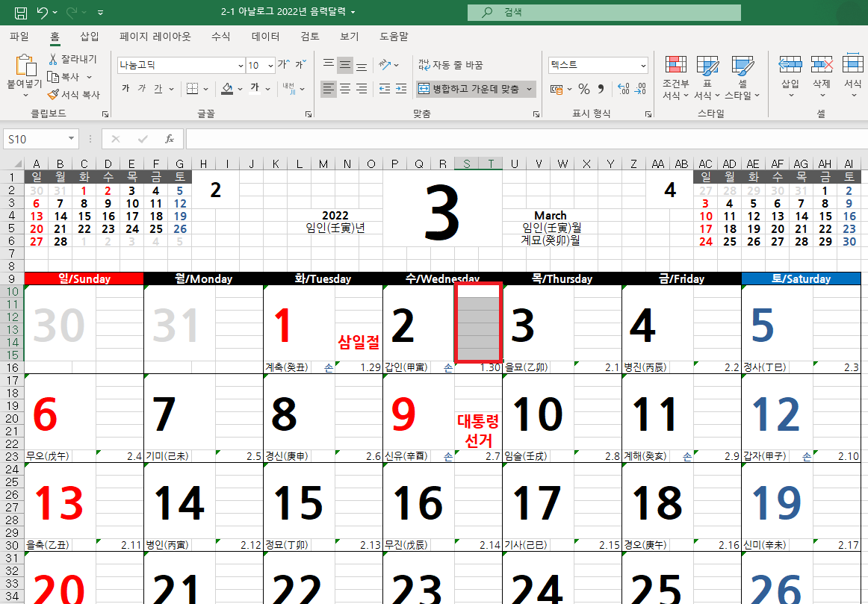This screenshot has height=604, width=868.
Task: Click the accounting currency format icon
Action: (x=557, y=89)
